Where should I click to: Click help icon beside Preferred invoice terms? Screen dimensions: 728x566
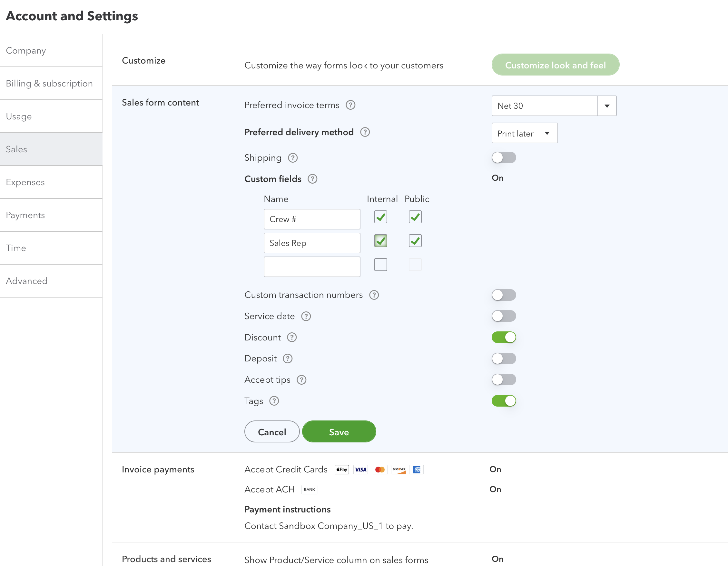tap(350, 105)
